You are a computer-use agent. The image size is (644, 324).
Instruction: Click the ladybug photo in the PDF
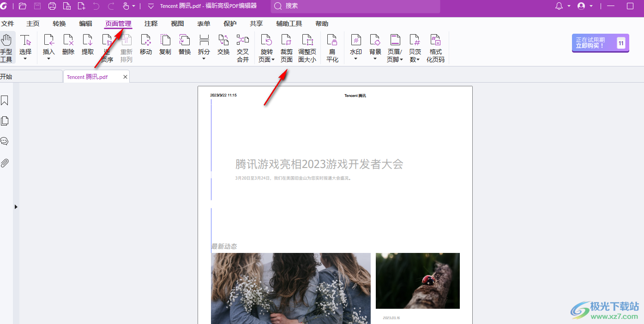point(418,281)
